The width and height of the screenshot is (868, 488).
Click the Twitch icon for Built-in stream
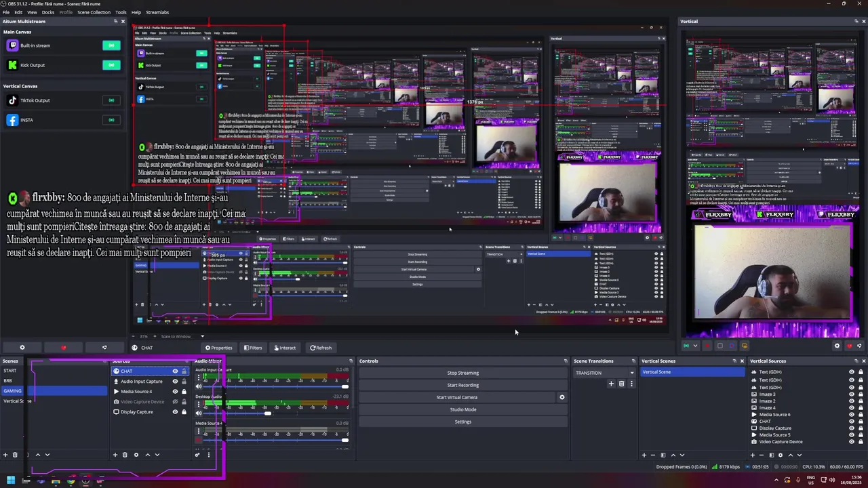click(x=12, y=45)
